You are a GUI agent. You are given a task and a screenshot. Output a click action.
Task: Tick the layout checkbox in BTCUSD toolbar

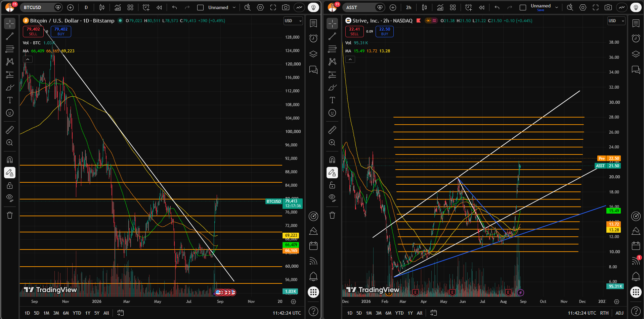[200, 7]
